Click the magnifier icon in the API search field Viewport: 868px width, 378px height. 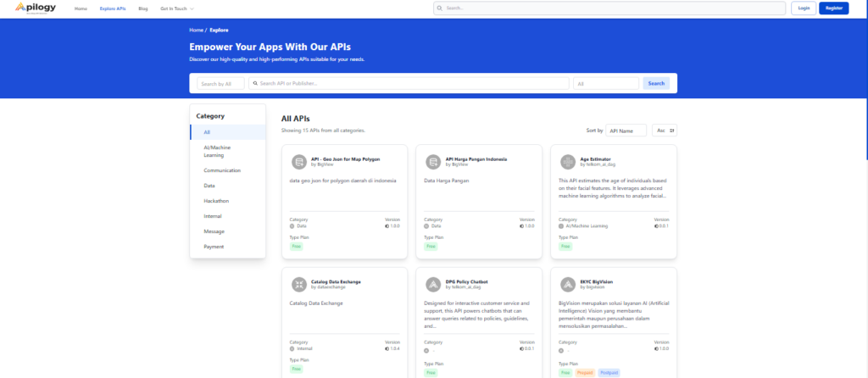click(255, 83)
